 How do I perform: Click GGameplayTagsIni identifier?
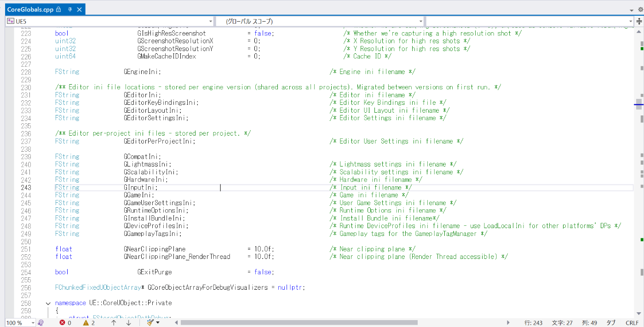[x=151, y=234]
